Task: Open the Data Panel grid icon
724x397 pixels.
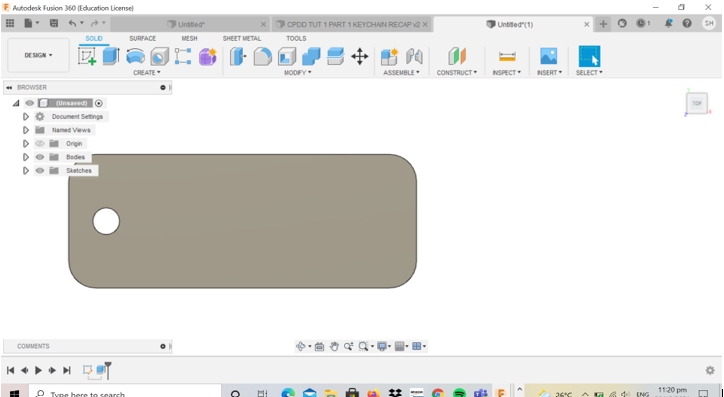Action: click(x=10, y=23)
